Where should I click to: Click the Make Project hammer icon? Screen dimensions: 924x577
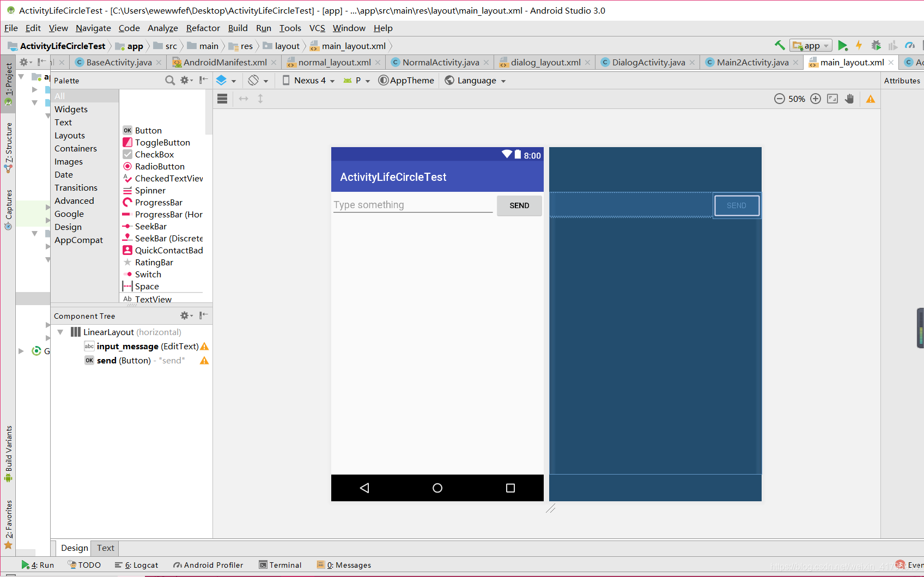(x=780, y=45)
